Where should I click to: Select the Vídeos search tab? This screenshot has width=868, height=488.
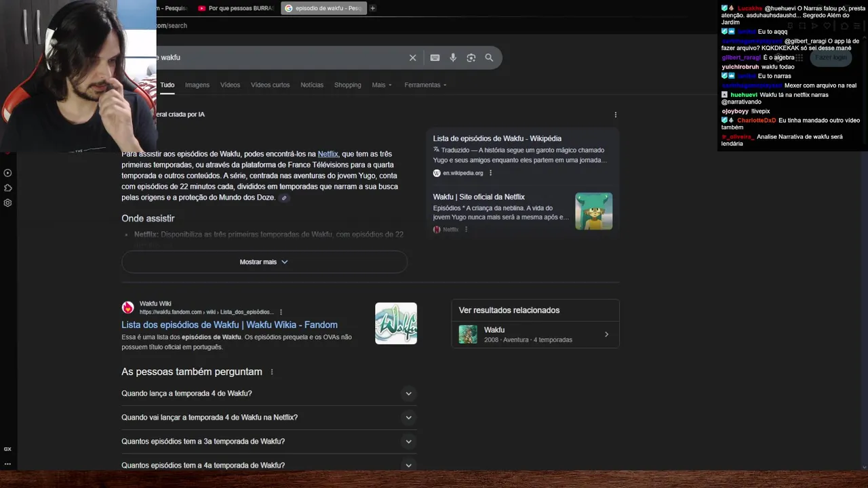[x=230, y=85]
